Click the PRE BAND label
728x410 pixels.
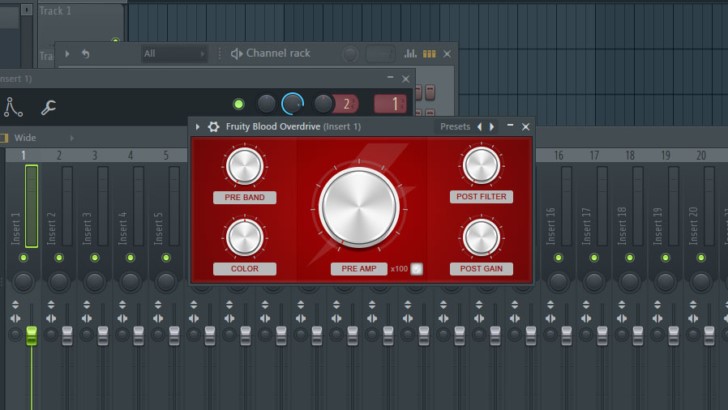245,197
